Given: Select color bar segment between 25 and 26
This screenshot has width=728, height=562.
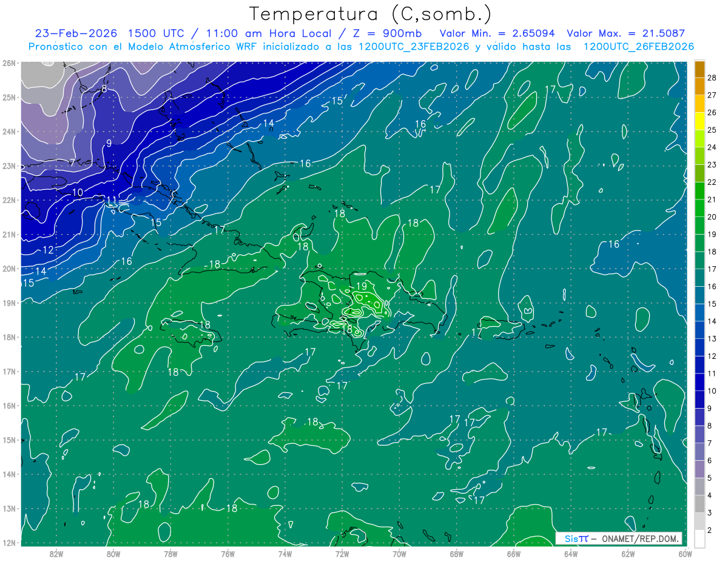Looking at the screenshot, I should coord(699,121).
